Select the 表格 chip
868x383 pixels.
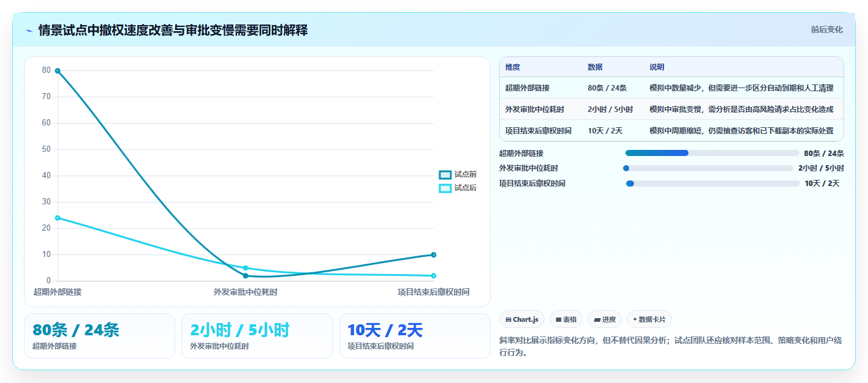[567, 319]
